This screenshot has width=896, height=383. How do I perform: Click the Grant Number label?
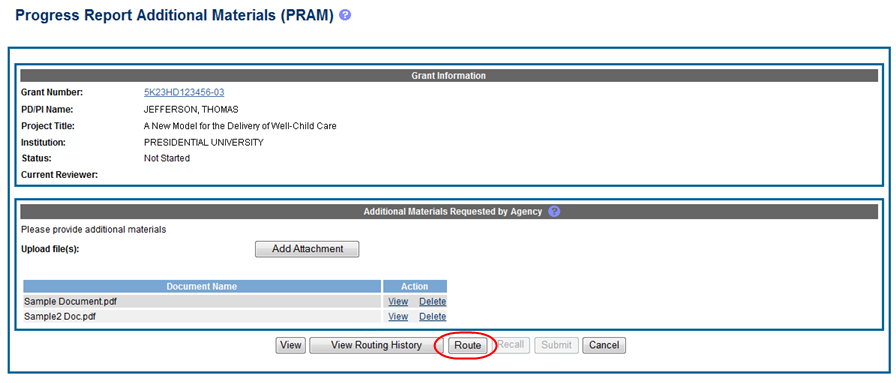52,93
